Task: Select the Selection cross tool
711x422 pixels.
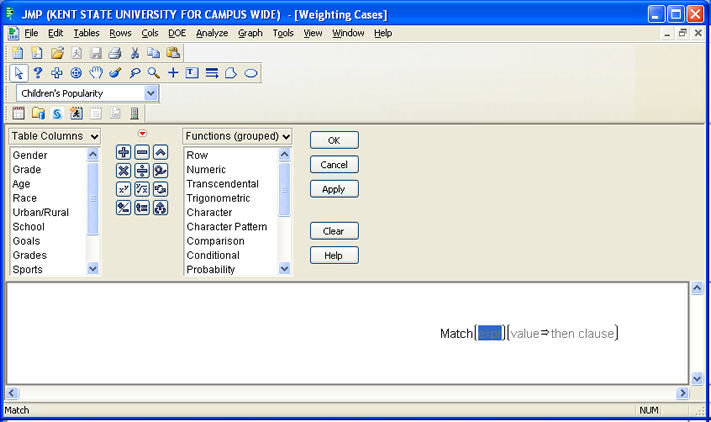Action: 57,73
